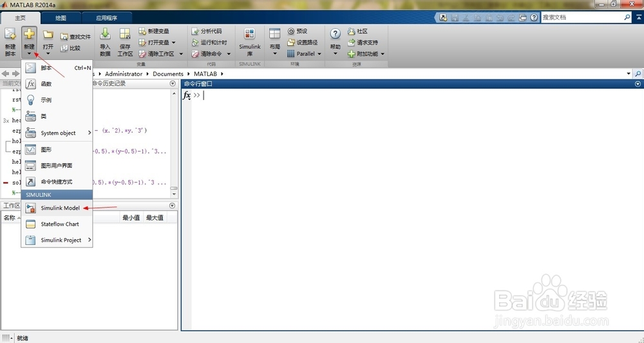The width and height of the screenshot is (644, 343).
Task: Click 新建变量 (New Variable) button
Action: click(x=154, y=31)
